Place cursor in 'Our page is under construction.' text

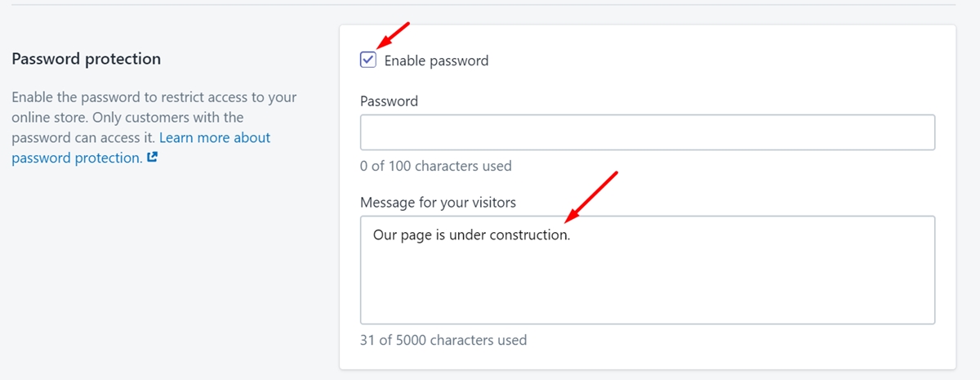point(471,235)
